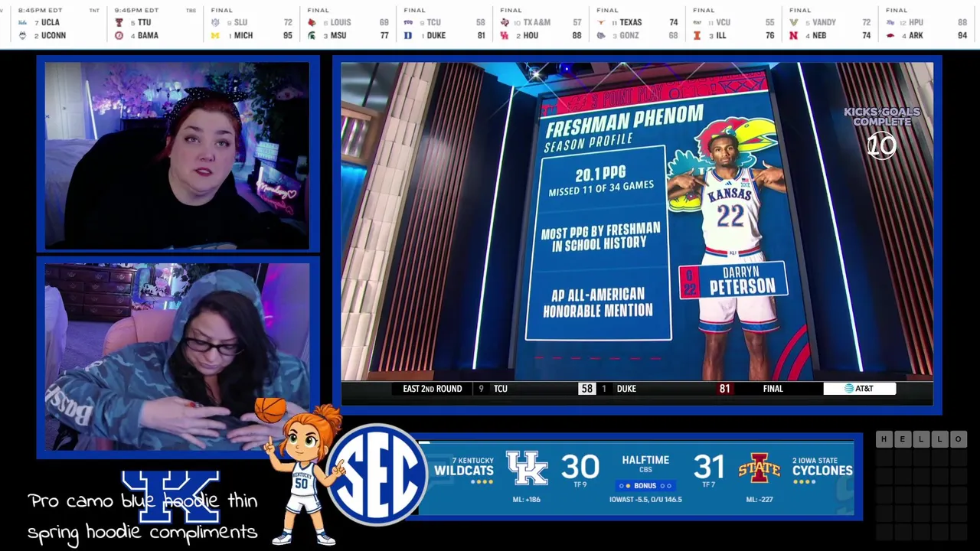Click Houston logo in top ticker

tap(505, 36)
